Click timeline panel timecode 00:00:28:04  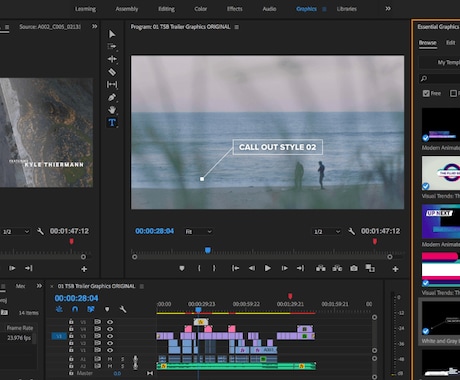coord(76,298)
